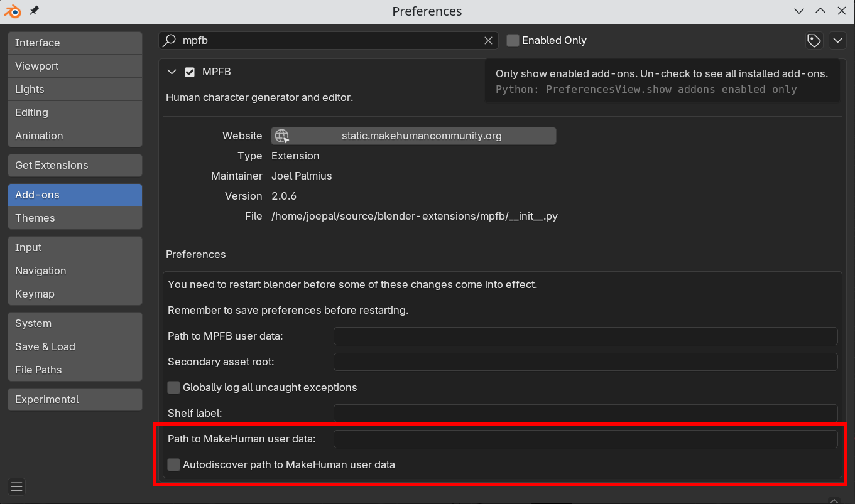Enable Autodiscover path to MakeHuman user data

[x=173, y=464]
